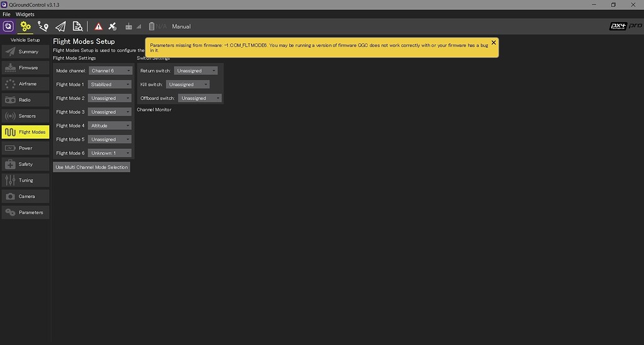
Task: Expand the Mode channel dropdown
Action: [111, 70]
